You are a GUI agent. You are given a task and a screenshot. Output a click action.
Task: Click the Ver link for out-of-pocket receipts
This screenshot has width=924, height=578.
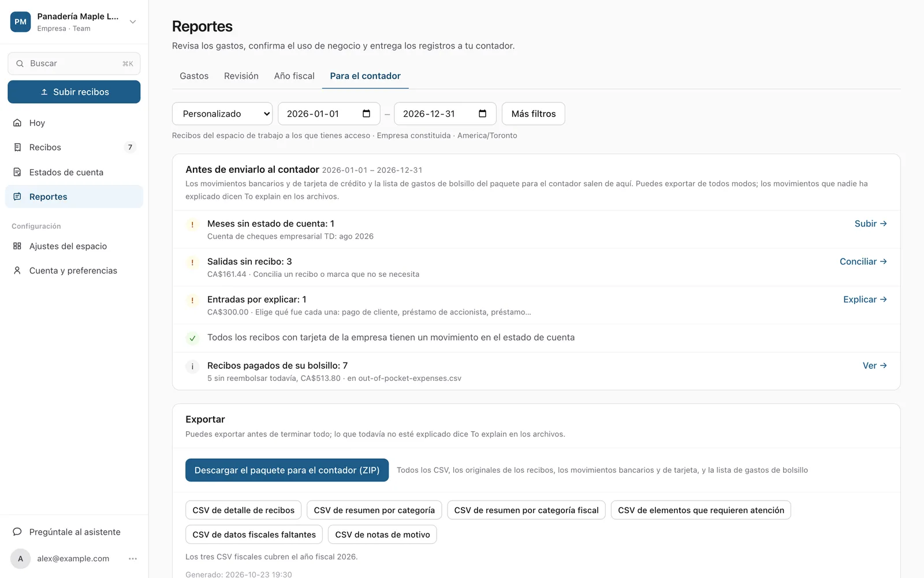tap(874, 366)
